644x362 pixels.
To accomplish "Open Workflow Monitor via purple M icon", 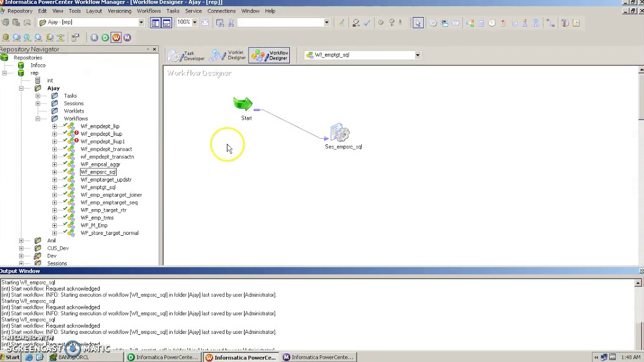I will tap(127, 38).
